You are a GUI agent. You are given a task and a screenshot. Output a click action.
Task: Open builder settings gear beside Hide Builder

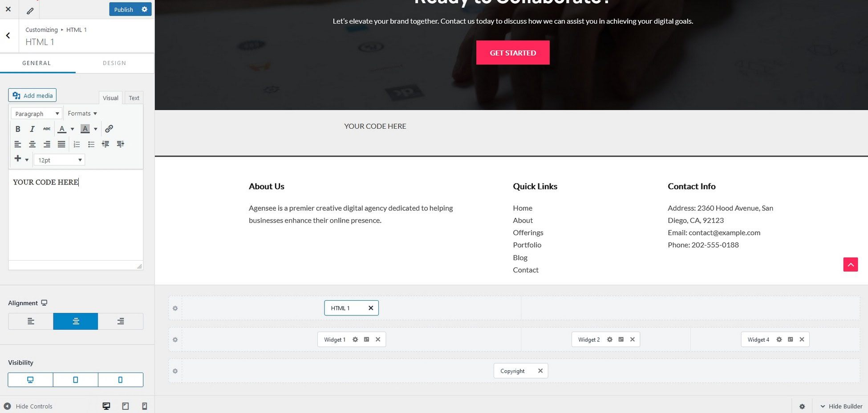click(x=802, y=406)
